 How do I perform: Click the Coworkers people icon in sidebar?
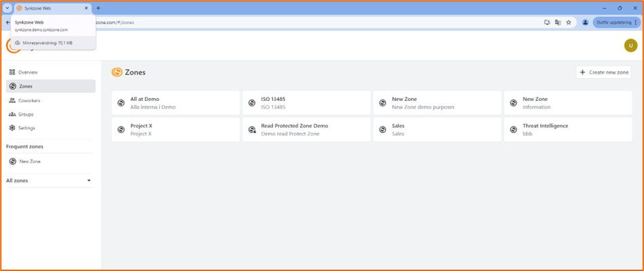click(12, 100)
